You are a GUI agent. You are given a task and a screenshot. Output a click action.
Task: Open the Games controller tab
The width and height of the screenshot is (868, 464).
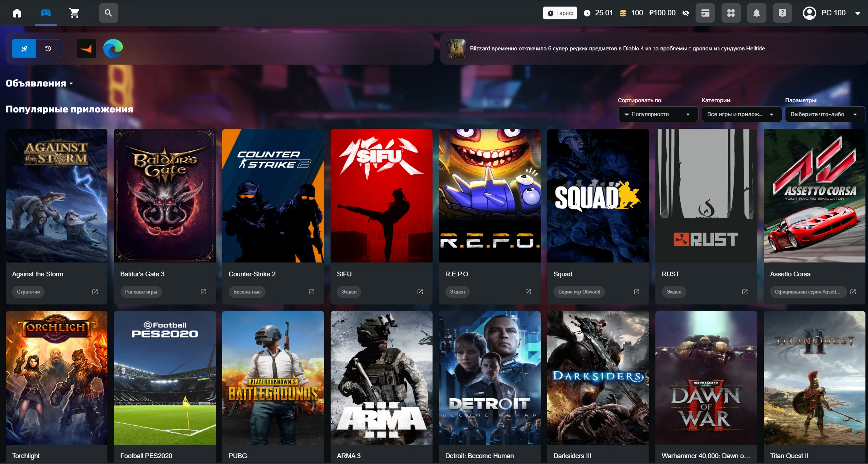coord(46,13)
